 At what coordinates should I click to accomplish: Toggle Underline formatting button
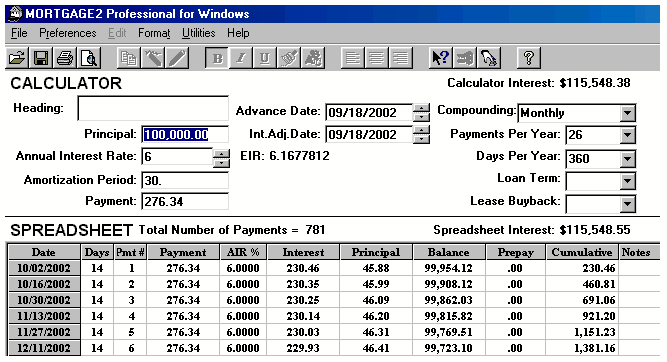[265, 58]
